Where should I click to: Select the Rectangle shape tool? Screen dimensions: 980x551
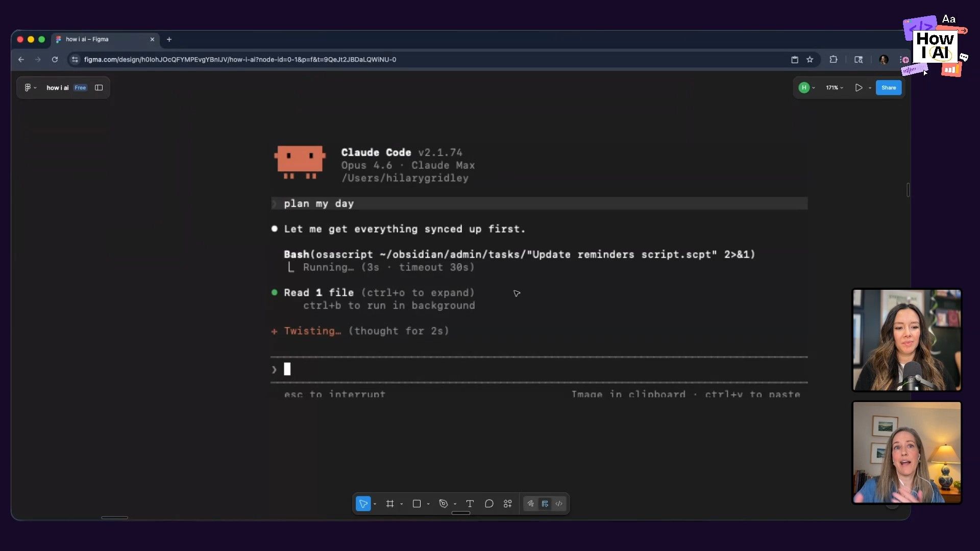[416, 504]
